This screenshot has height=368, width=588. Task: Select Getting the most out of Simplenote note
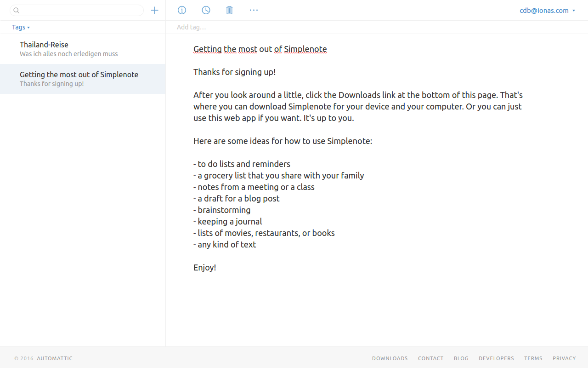[83, 79]
